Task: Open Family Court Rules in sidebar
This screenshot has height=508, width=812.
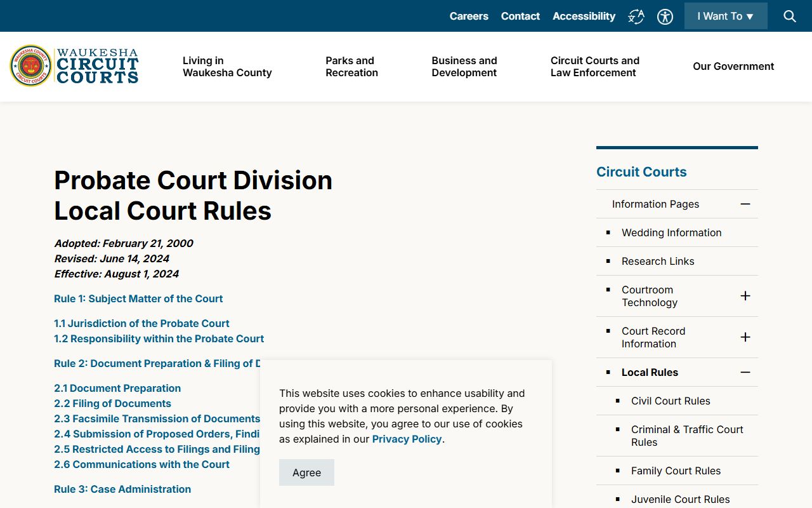Action: [x=676, y=471]
